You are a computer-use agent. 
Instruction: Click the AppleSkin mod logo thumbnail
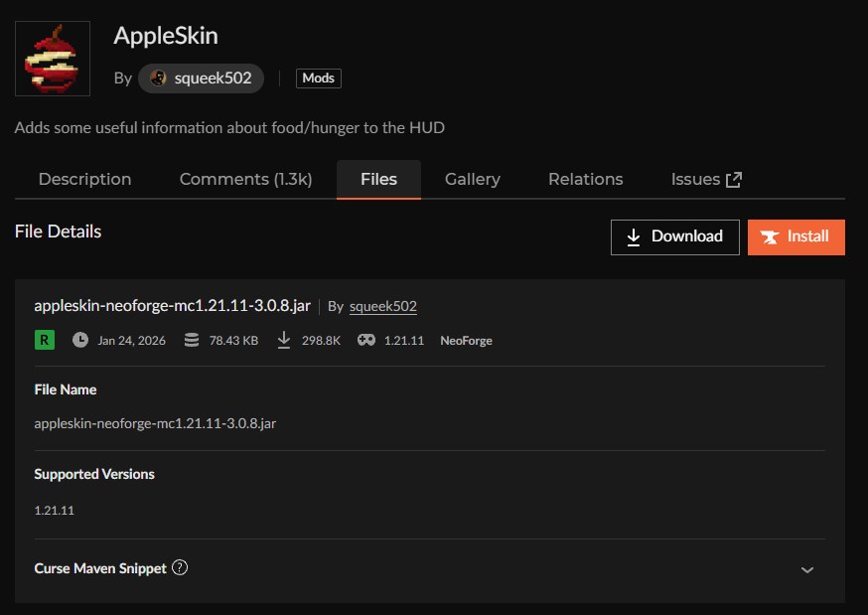[53, 59]
